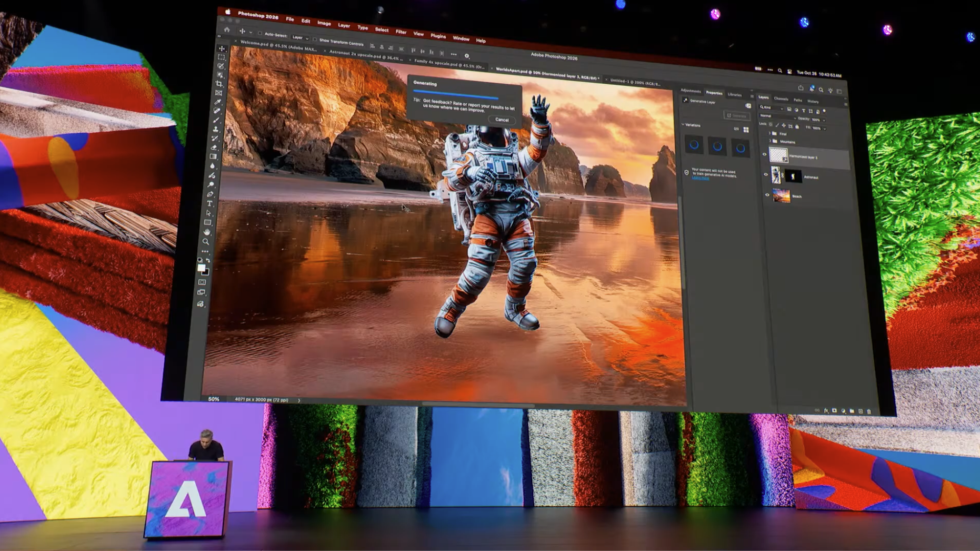Select the Harmonized layer 3 thumbnail
980x551 pixels.
click(x=778, y=155)
